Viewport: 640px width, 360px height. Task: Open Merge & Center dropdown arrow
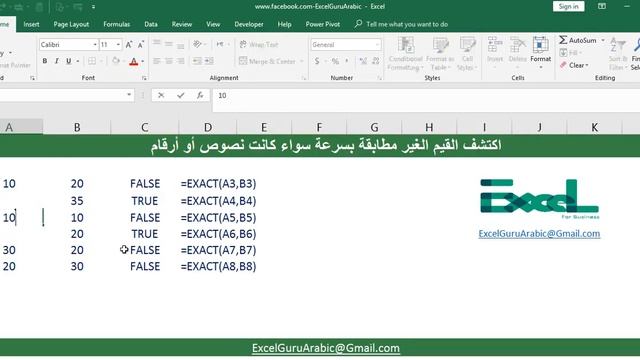pos(302,61)
